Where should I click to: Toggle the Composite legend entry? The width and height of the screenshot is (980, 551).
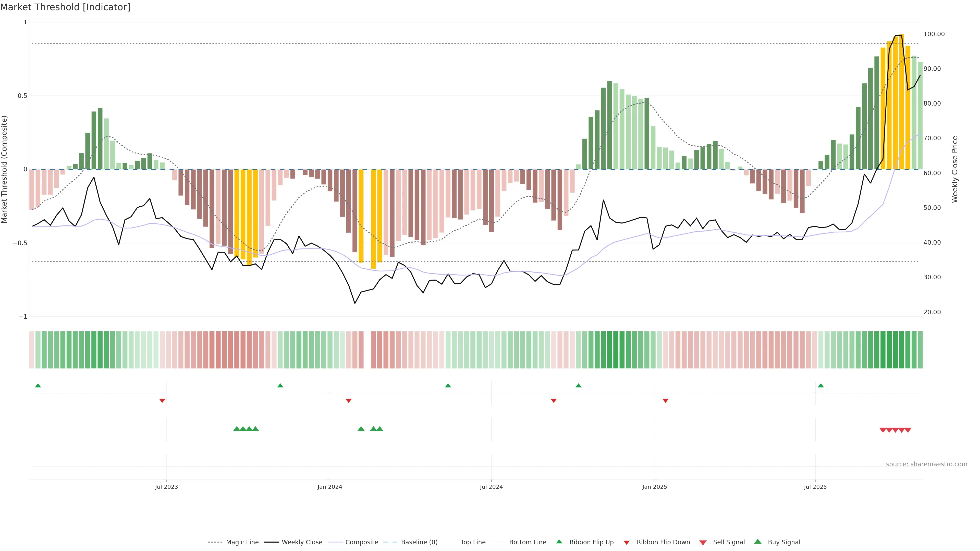pyautogui.click(x=361, y=542)
